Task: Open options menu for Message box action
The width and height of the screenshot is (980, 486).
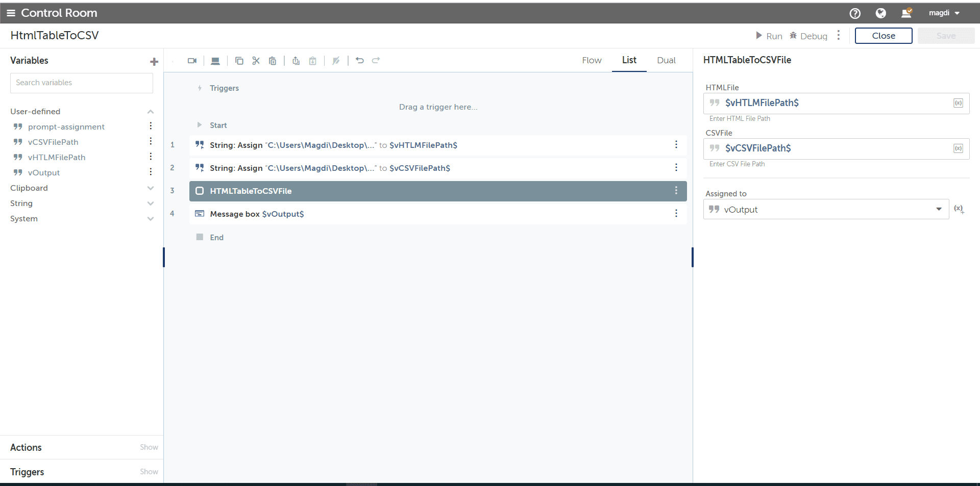Action: (676, 214)
